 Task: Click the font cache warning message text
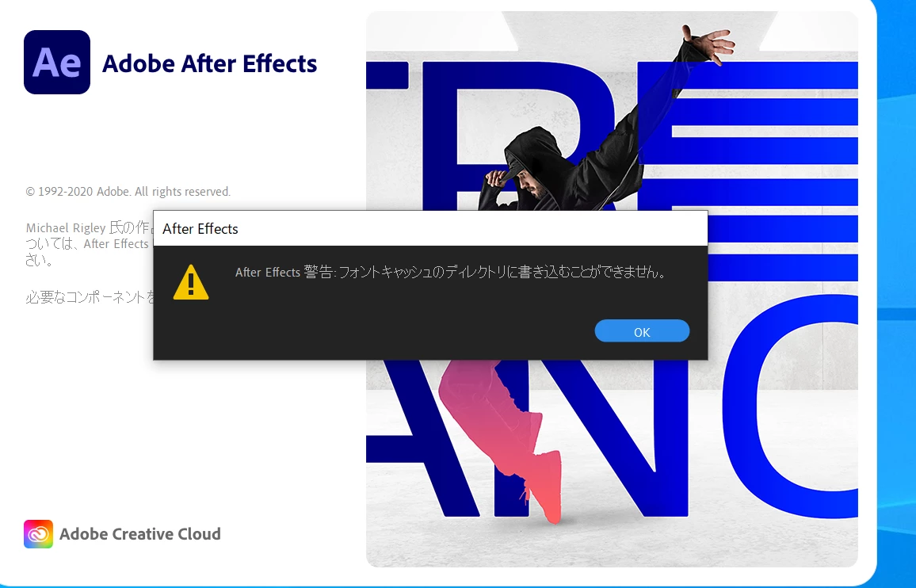450,273
